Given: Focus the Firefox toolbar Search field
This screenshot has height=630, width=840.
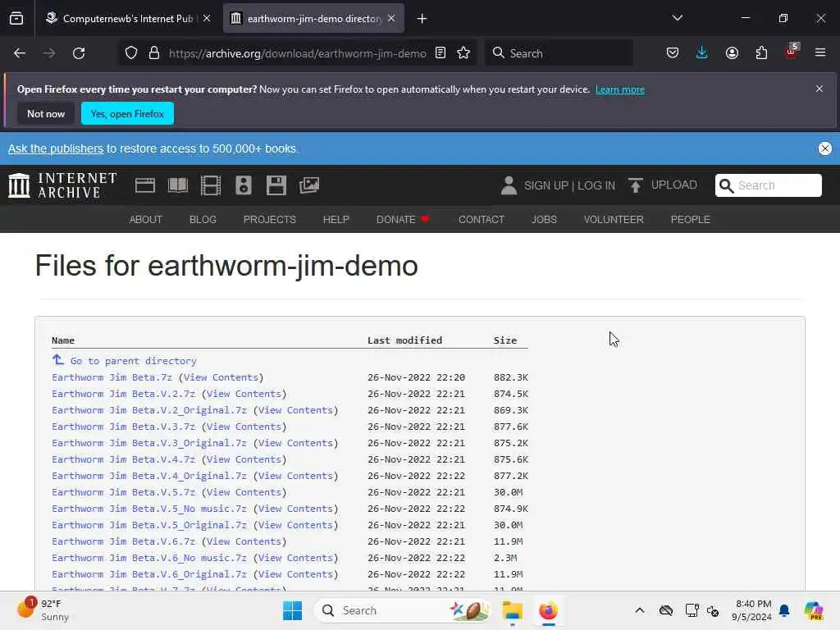Looking at the screenshot, I should pos(559,53).
